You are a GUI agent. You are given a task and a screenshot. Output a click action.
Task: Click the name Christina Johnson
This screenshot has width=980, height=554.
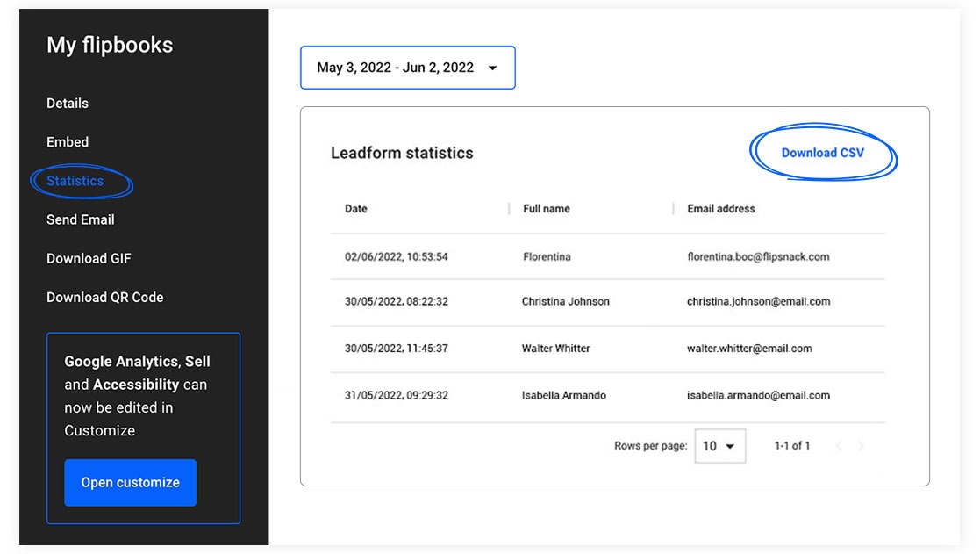point(566,301)
